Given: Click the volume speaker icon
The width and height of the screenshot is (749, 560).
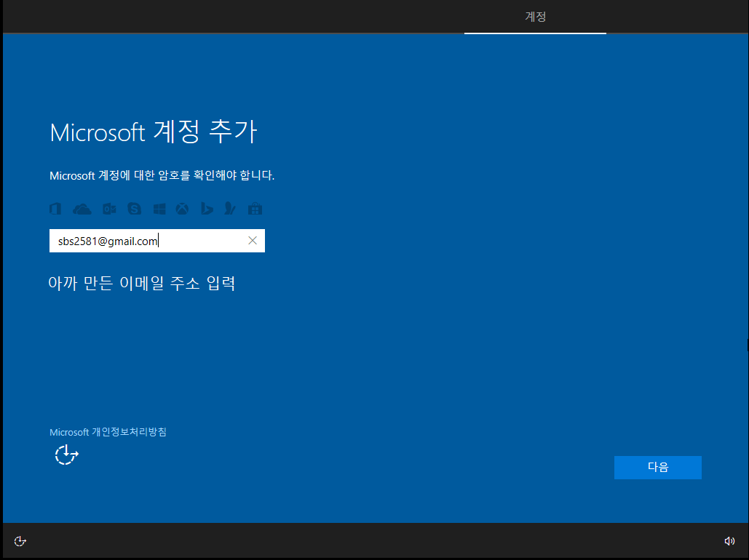Looking at the screenshot, I should [x=729, y=541].
